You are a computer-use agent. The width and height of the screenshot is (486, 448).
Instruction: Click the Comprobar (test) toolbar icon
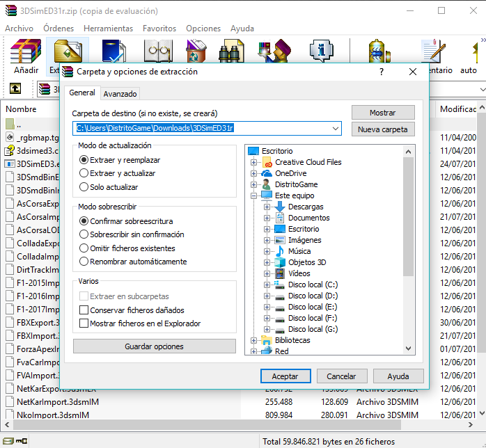(x=113, y=51)
